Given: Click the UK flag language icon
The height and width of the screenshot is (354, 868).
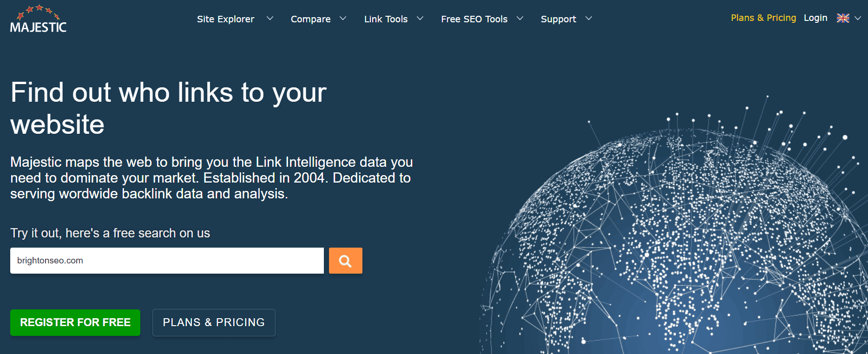Looking at the screenshot, I should coord(843,18).
